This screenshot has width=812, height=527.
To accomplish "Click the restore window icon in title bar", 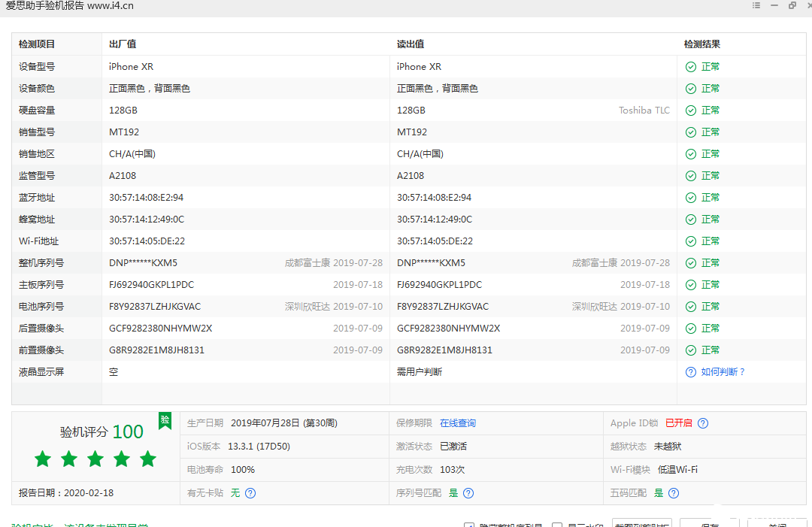I will click(x=792, y=5).
